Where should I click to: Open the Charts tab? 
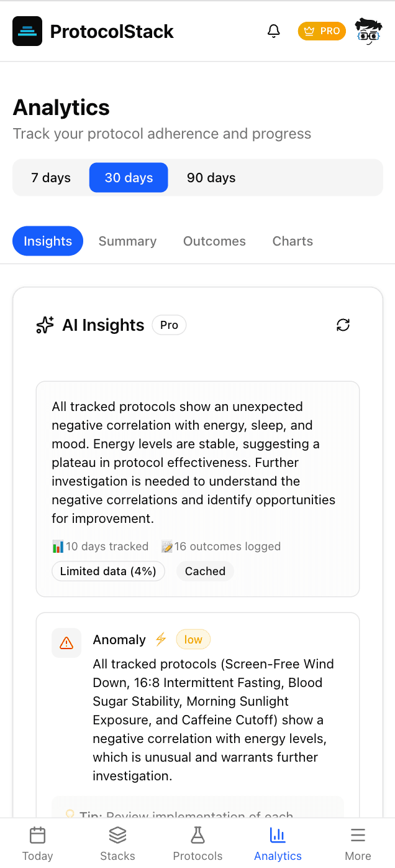[292, 241]
